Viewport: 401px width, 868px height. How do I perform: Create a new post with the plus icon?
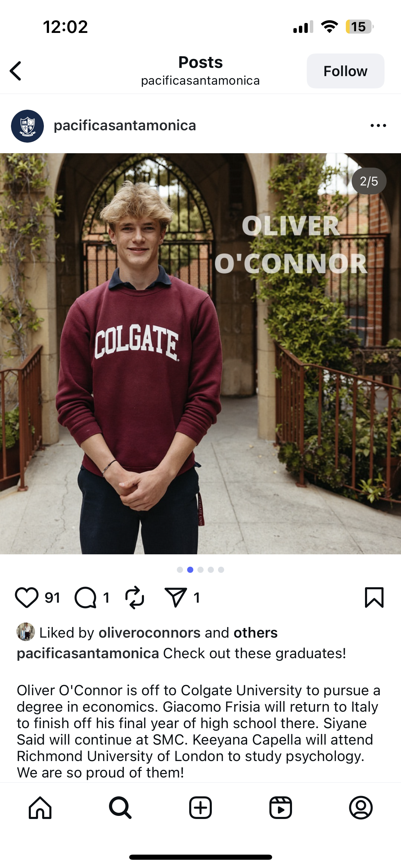200,808
